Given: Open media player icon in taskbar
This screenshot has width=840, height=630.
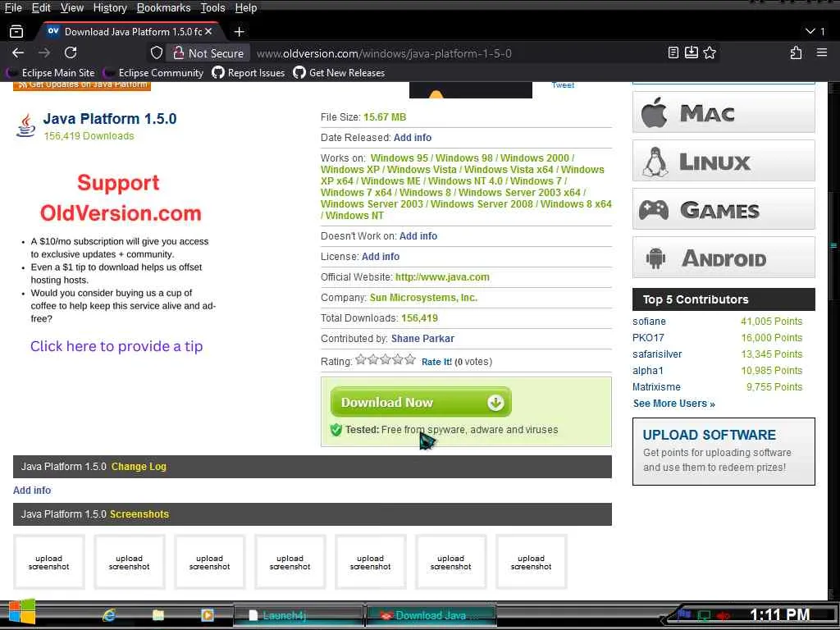Looking at the screenshot, I should (x=208, y=615).
